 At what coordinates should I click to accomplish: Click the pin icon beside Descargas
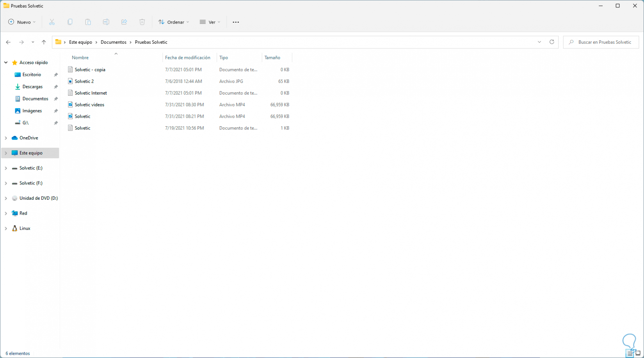pyautogui.click(x=56, y=87)
